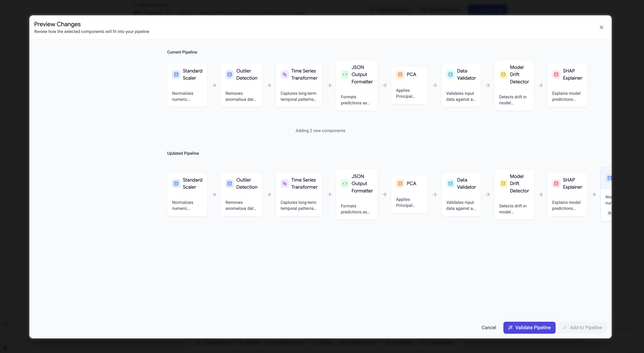Viewport: 644px width, 353px height.
Task: Click Outlier Detection icon in Current Pipeline
Action: [x=229, y=74]
